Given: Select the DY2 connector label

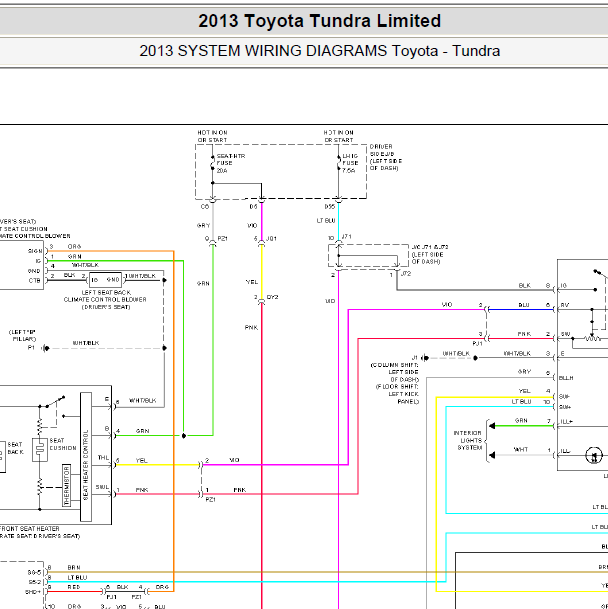Looking at the screenshot, I should [x=272, y=297].
